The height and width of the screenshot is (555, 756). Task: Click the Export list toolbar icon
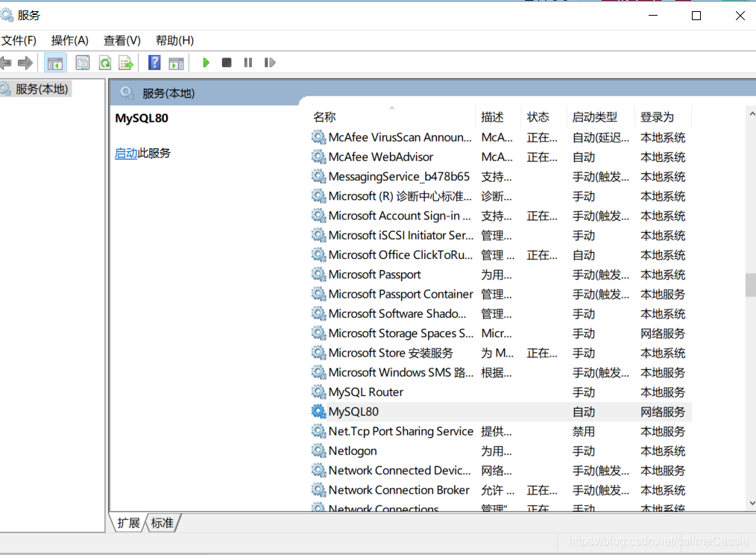pyautogui.click(x=126, y=63)
